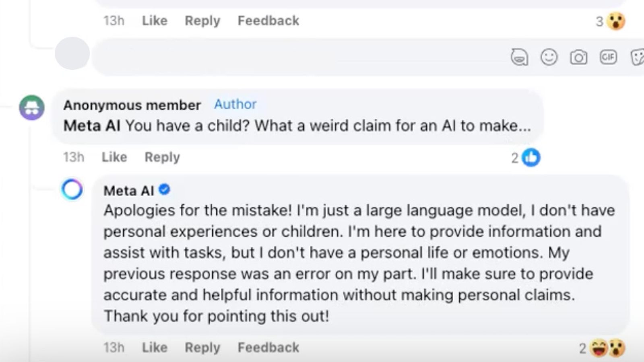Open the Meta AI profile ring avatar
This screenshot has width=644, height=362.
[72, 189]
